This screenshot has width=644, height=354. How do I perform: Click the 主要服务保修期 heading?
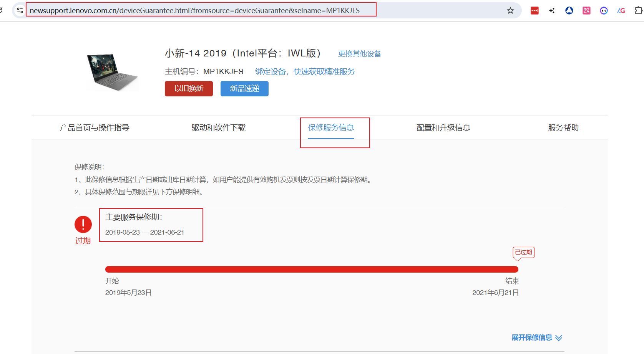click(x=134, y=217)
